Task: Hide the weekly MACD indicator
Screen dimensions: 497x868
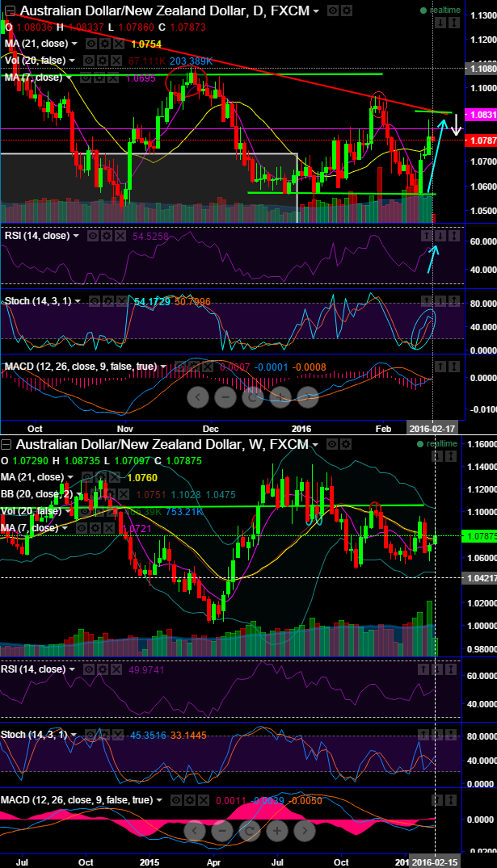Action: [175, 800]
